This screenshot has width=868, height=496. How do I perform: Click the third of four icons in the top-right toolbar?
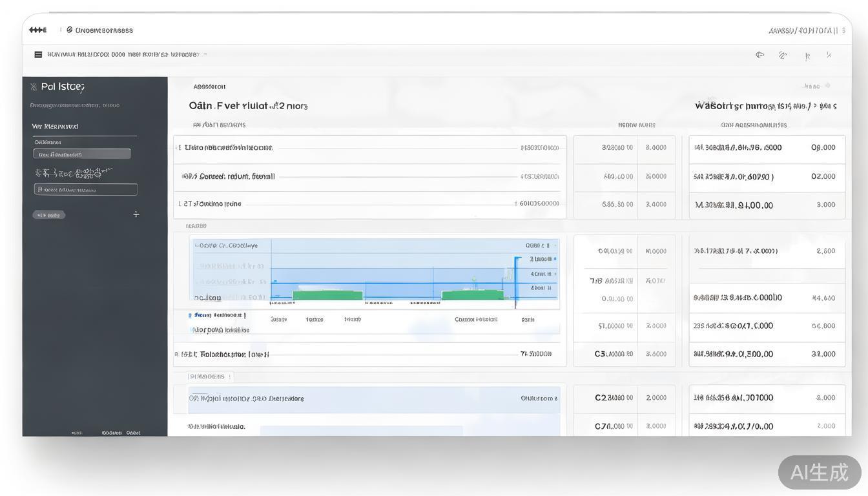807,56
